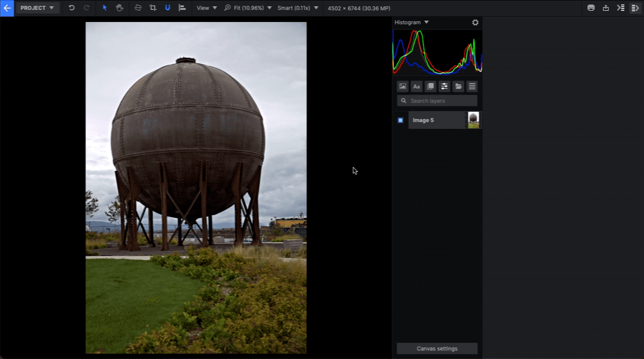
Task: Click the Export/Share icon near the top right
Action: pyautogui.click(x=605, y=8)
